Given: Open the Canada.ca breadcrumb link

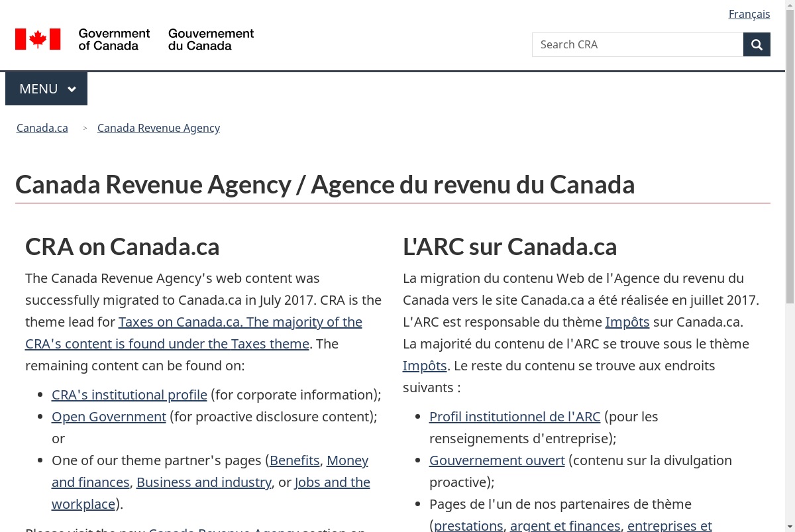Looking at the screenshot, I should [42, 128].
